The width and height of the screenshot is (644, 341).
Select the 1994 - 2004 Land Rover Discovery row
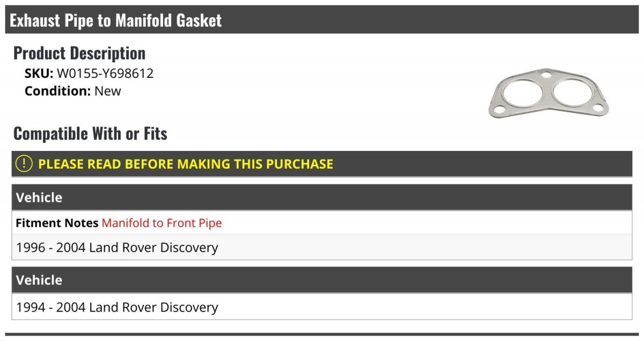[x=322, y=307]
